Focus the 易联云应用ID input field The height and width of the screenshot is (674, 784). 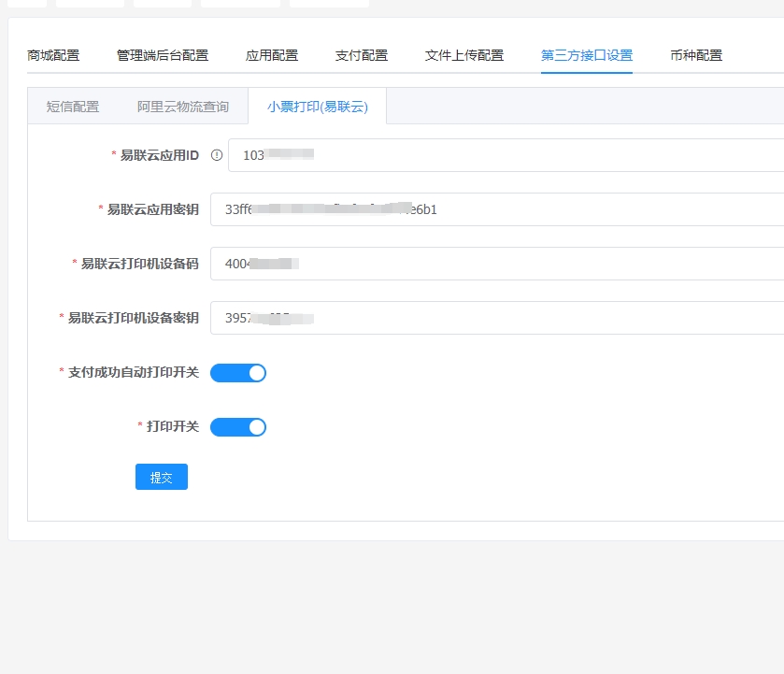[x=506, y=155]
